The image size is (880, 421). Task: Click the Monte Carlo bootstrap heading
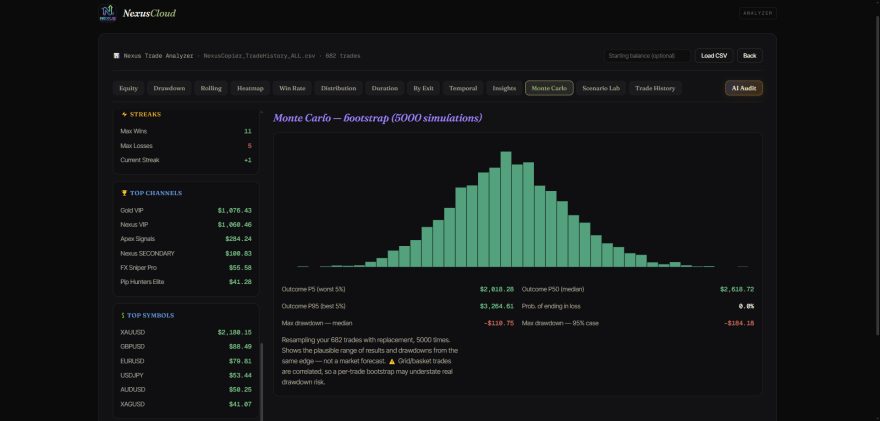click(x=378, y=118)
